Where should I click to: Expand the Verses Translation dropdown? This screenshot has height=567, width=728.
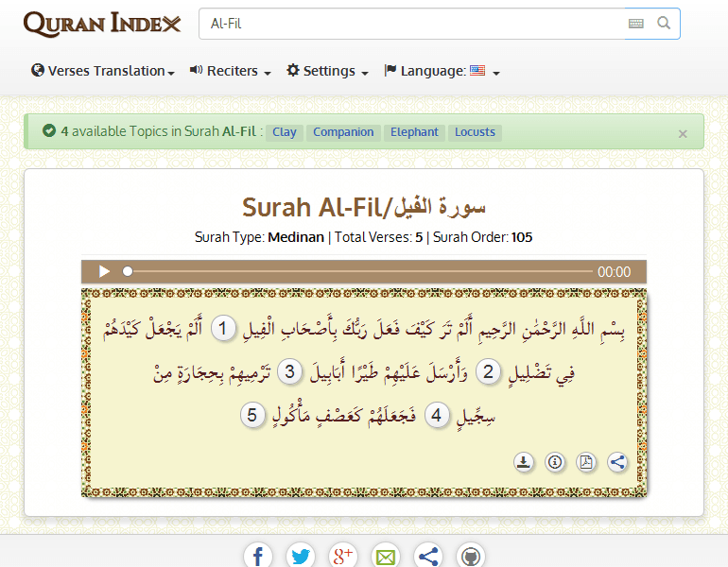pyautogui.click(x=103, y=71)
